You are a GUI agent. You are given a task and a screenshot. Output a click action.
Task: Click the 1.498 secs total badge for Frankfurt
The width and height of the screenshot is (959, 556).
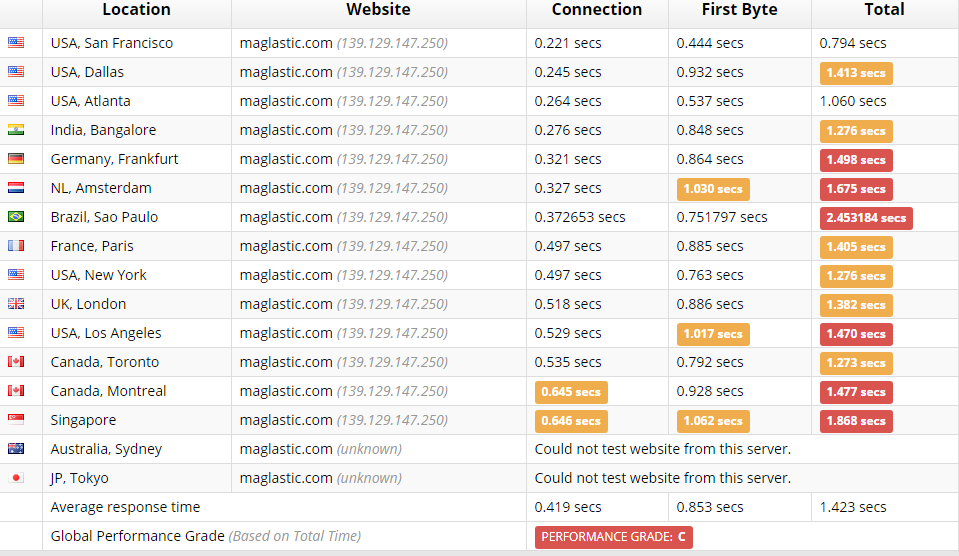(856, 160)
